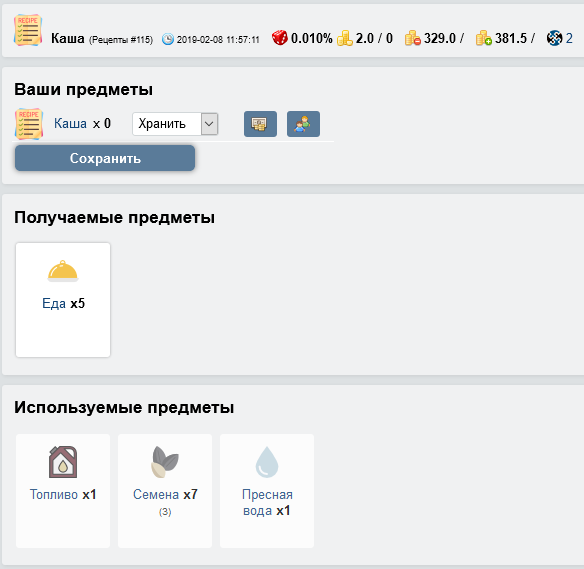Viewport: 584px width, 569px height.
Task: Click the water drop icon
Action: (267, 462)
